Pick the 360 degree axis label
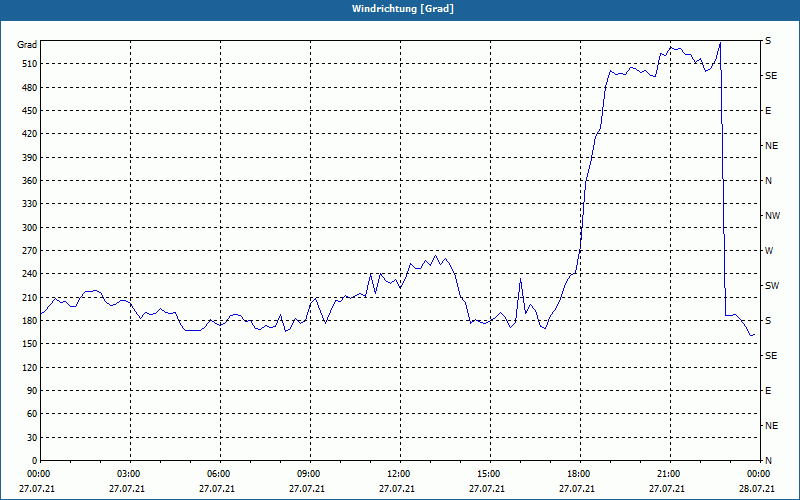The image size is (800, 500). (29, 181)
